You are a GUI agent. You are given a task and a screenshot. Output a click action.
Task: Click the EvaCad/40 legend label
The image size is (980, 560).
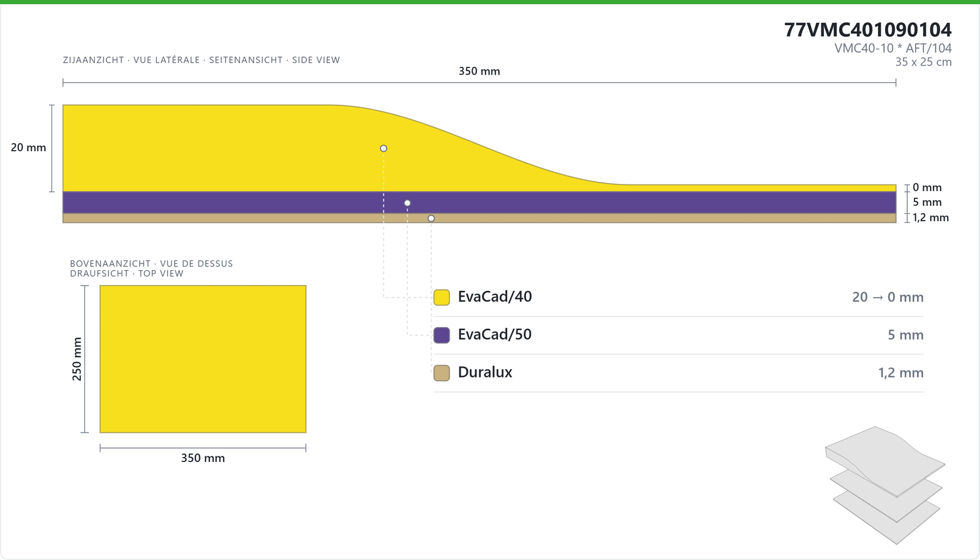495,297
